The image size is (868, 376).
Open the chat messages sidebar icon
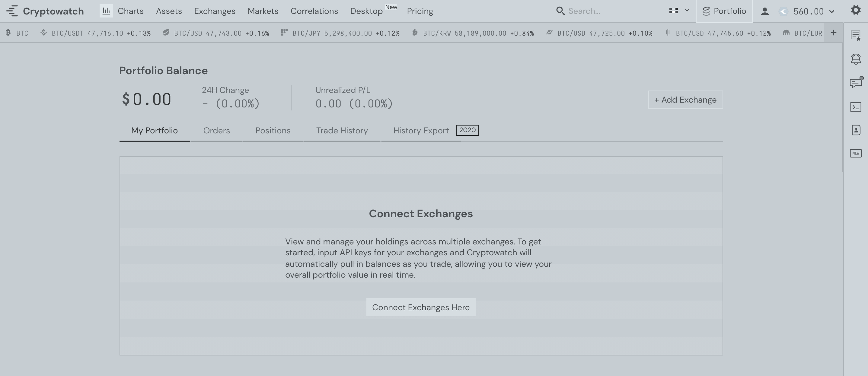click(856, 83)
